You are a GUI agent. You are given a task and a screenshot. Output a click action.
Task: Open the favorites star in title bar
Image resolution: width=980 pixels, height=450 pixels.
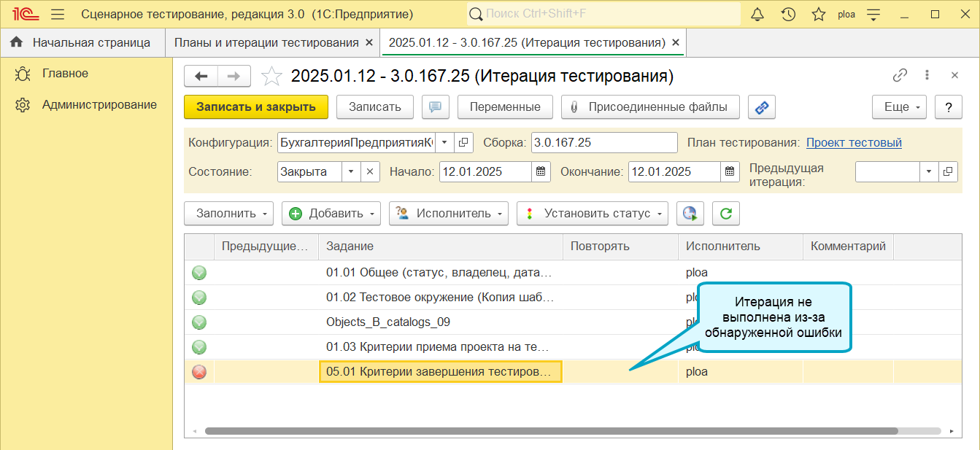coord(819,14)
